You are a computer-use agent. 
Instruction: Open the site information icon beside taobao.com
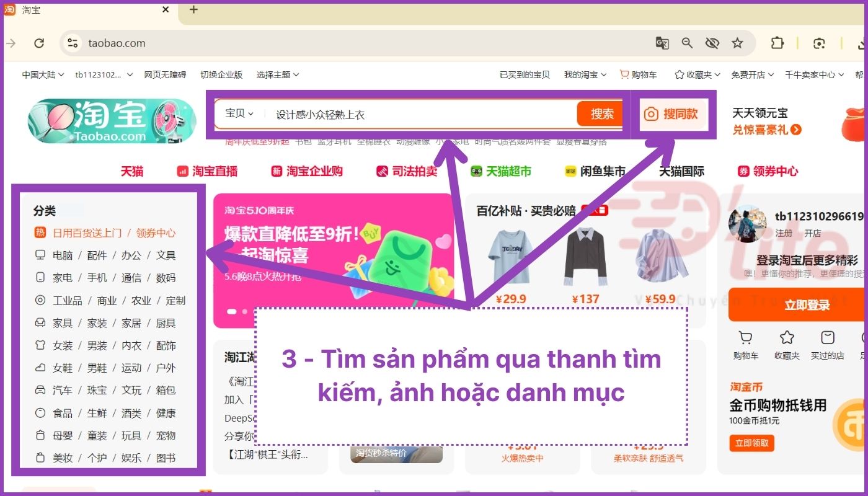pyautogui.click(x=73, y=43)
